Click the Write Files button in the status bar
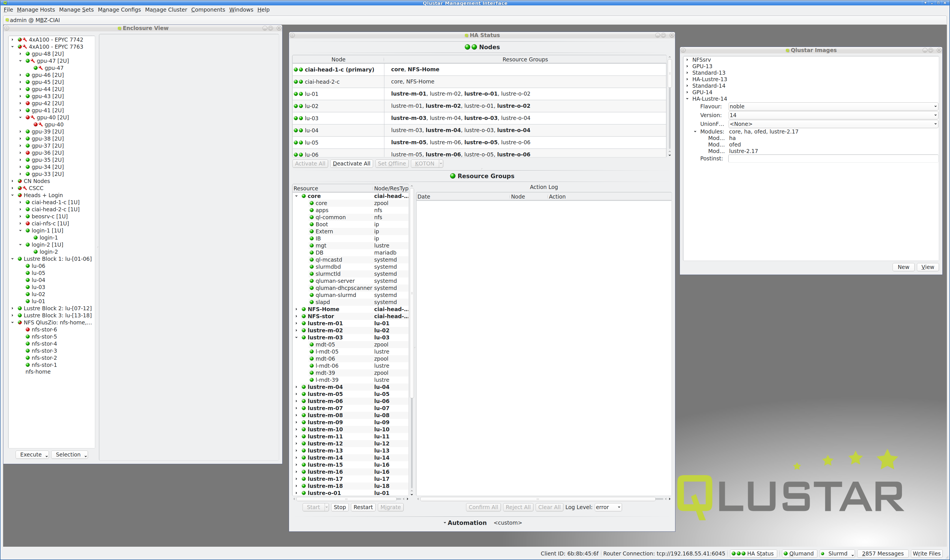 pos(927,553)
